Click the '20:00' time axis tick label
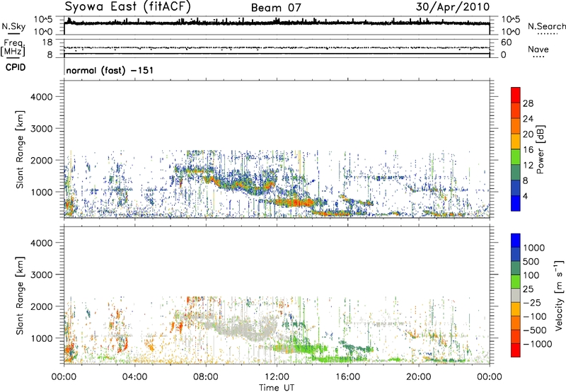 (x=418, y=376)
